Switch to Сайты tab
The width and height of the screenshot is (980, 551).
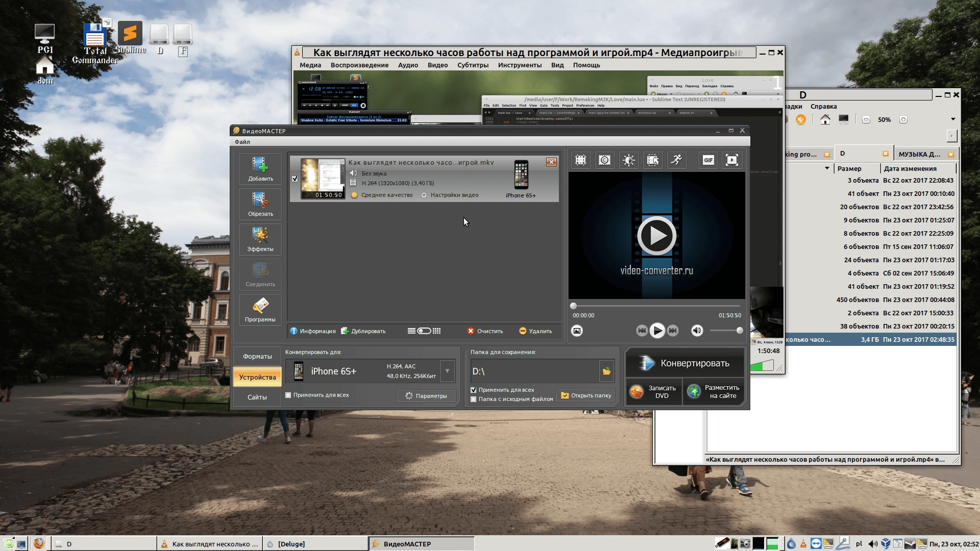(257, 397)
